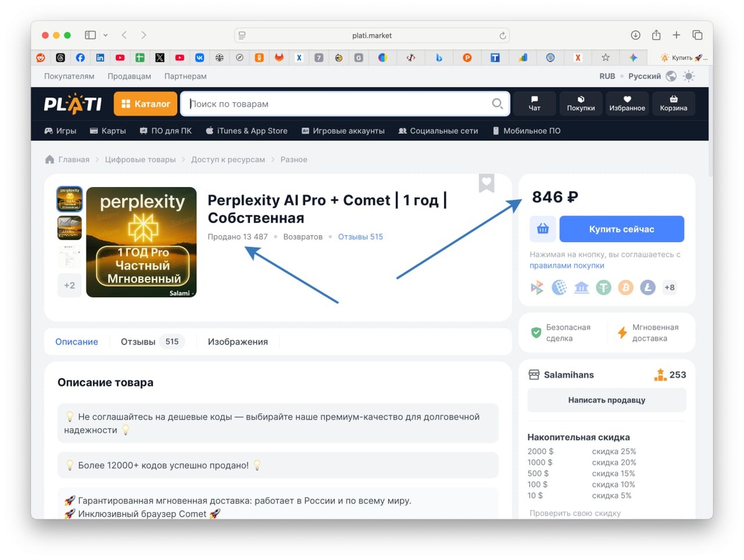
Task: Click the Safari share icon
Action: pos(656,35)
